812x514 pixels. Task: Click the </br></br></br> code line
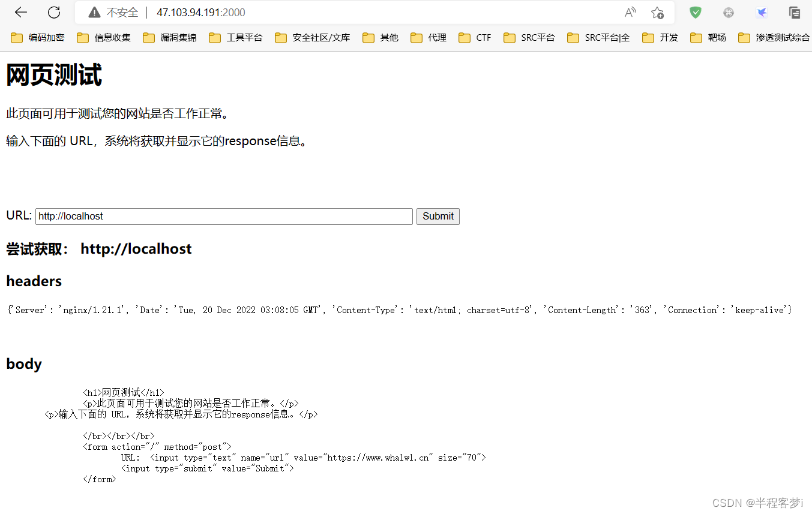pos(119,436)
